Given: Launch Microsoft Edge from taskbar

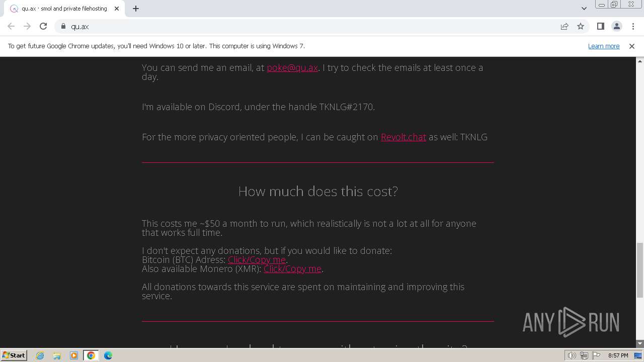Looking at the screenshot, I should point(108,355).
